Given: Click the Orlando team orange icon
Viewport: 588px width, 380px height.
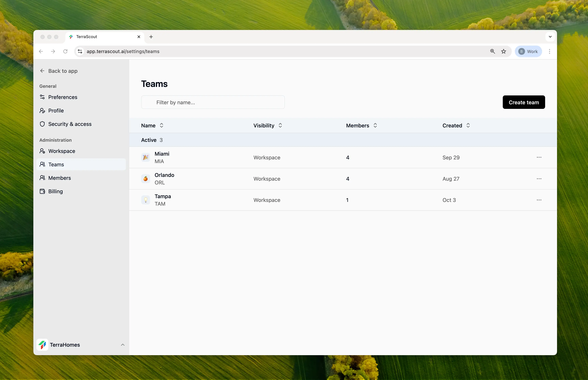Looking at the screenshot, I should [145, 179].
